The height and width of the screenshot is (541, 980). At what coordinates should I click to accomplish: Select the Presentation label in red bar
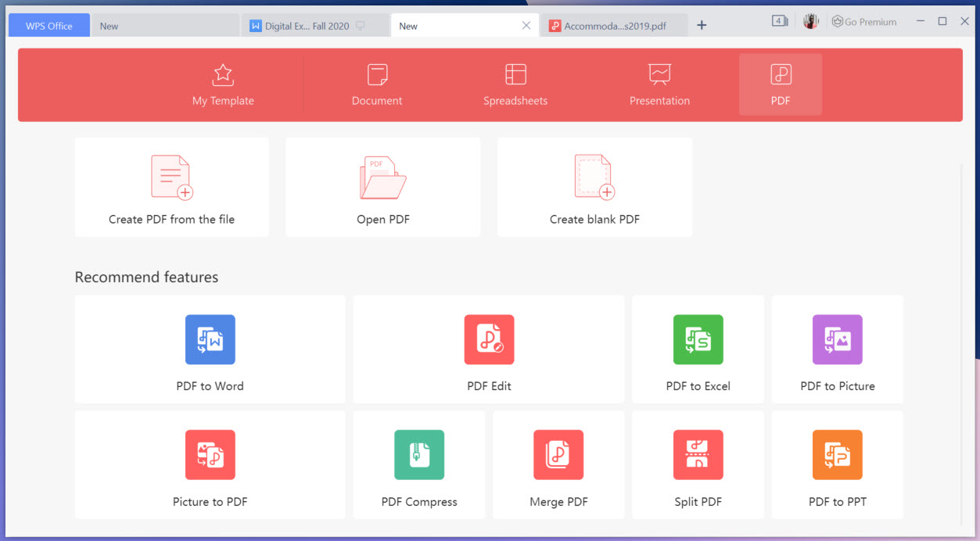tap(660, 101)
